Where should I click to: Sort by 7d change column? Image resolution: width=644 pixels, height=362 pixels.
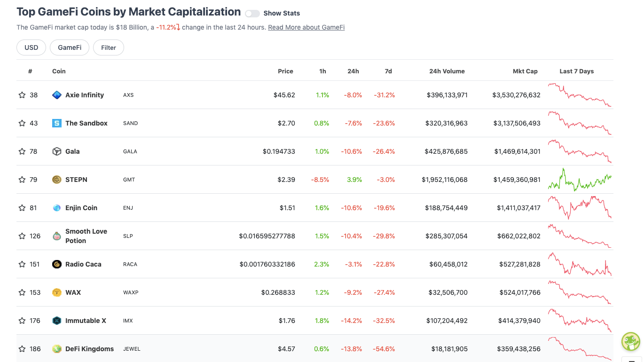click(388, 71)
